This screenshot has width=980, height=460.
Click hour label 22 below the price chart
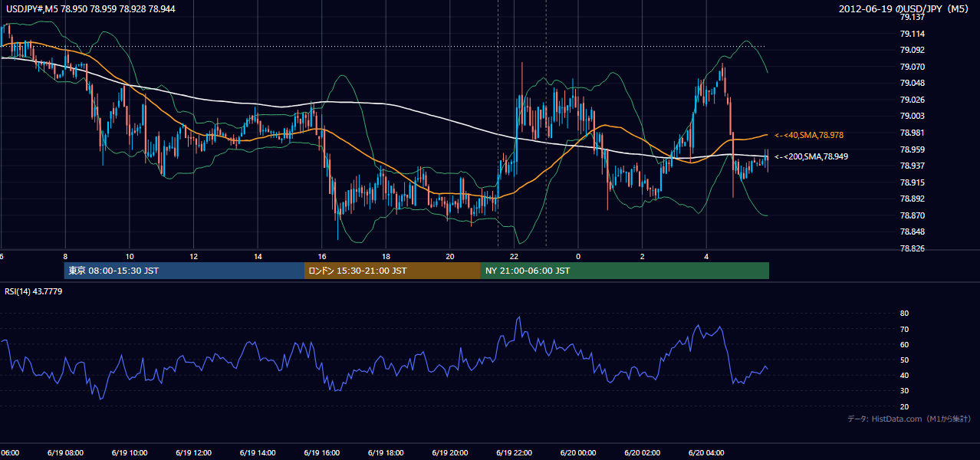[514, 257]
